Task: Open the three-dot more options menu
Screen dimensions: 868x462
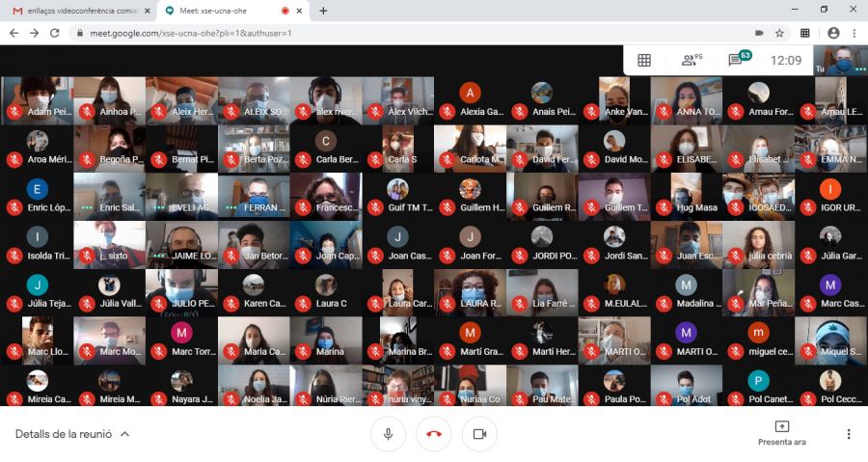Action: pos(849,434)
